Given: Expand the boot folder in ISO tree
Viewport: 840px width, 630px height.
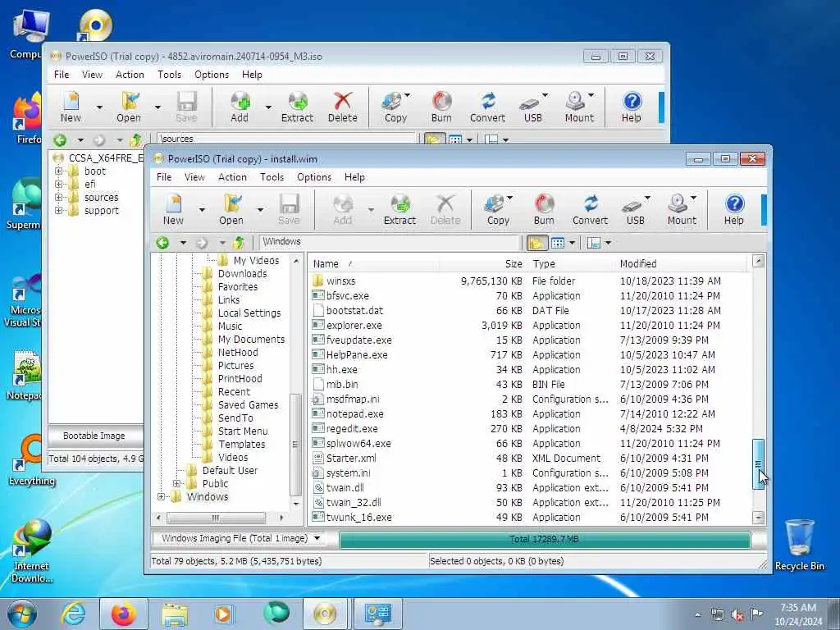Looking at the screenshot, I should tap(58, 171).
